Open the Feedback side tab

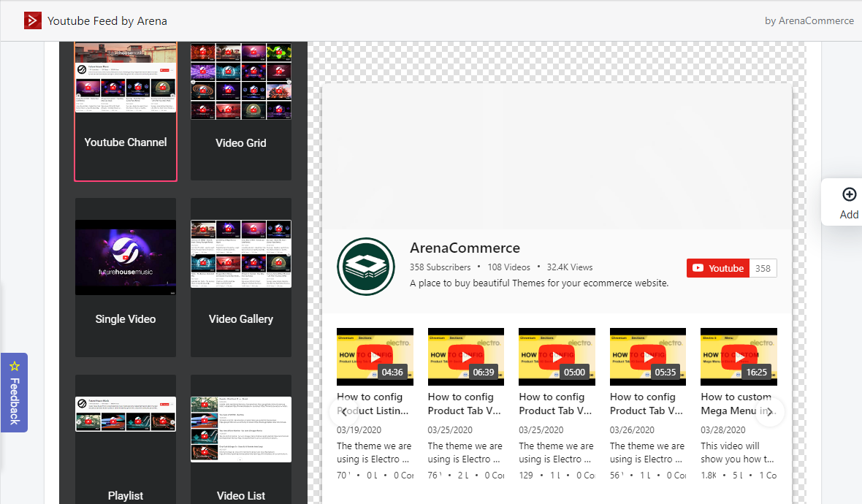(x=15, y=392)
